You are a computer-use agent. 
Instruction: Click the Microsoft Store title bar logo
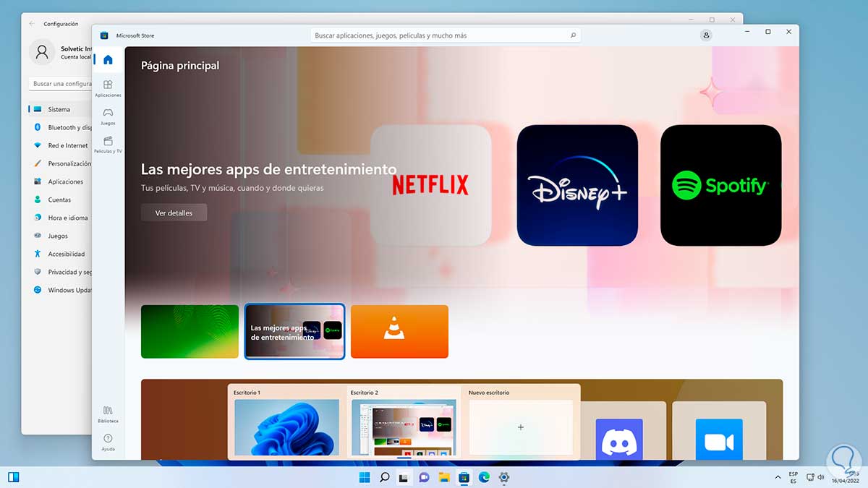pyautogui.click(x=104, y=35)
